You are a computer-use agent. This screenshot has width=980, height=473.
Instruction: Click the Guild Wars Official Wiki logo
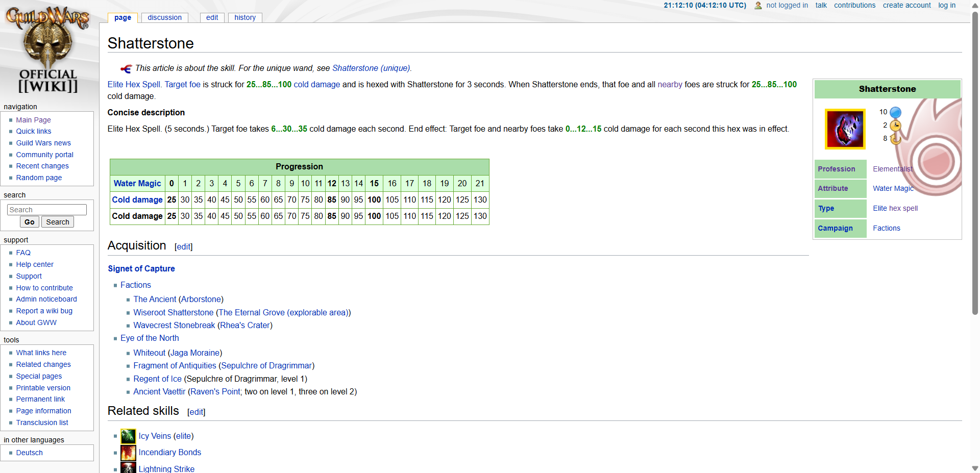(x=47, y=49)
